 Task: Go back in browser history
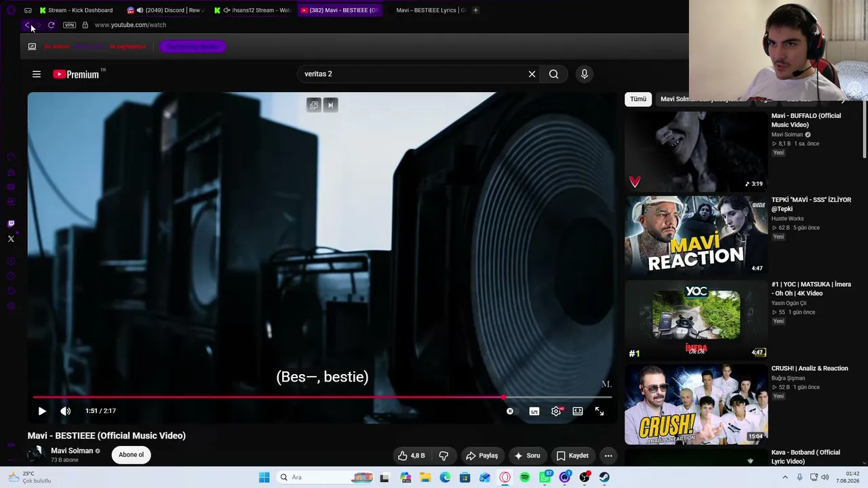pyautogui.click(x=27, y=25)
